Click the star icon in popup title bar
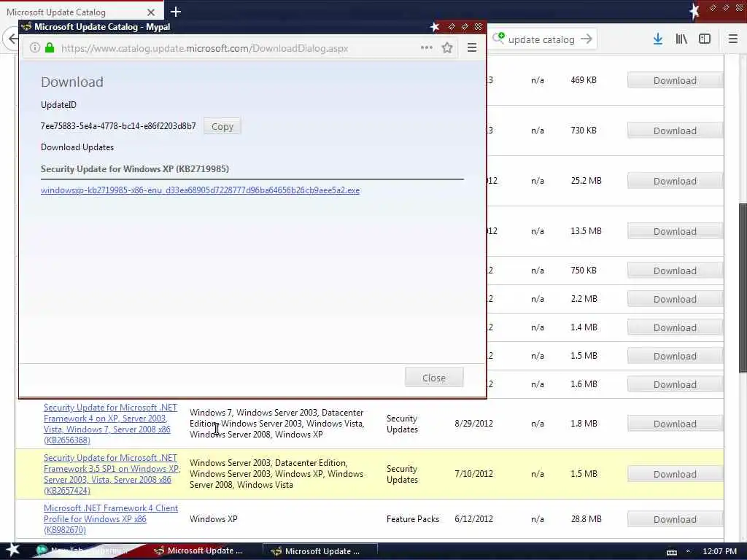This screenshot has height=560, width=747. (x=434, y=27)
